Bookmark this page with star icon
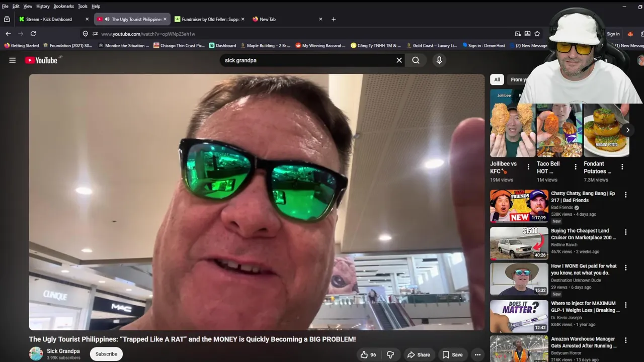This screenshot has height=362, width=644. (x=537, y=34)
